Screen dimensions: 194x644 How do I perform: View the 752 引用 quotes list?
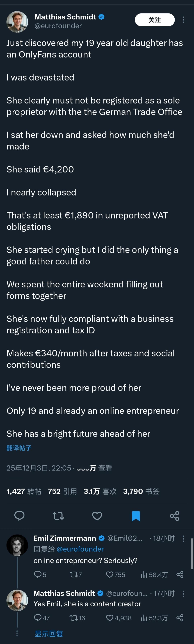tap(62, 491)
